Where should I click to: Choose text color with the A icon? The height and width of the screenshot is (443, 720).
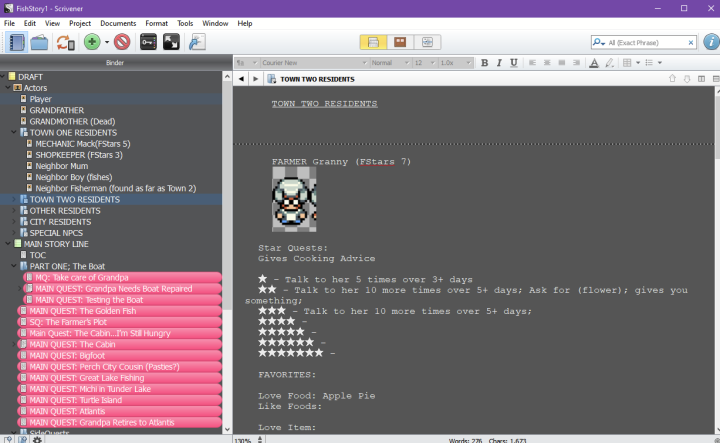coord(594,63)
